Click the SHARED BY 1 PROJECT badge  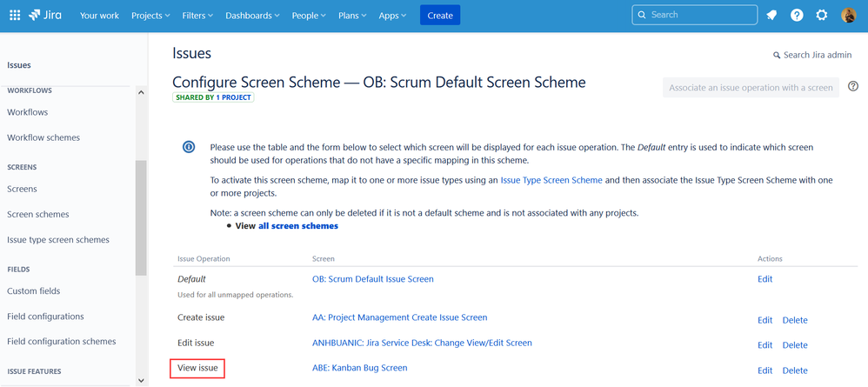coord(213,97)
